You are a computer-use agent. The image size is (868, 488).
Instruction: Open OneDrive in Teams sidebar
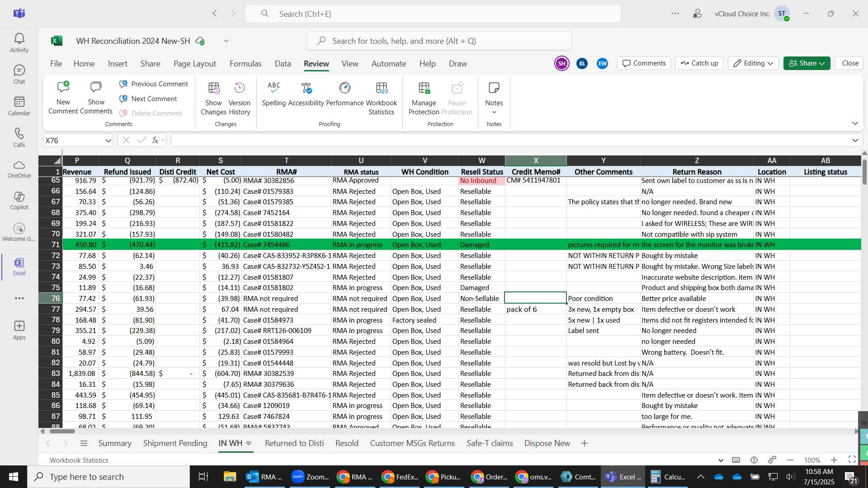coord(19,169)
